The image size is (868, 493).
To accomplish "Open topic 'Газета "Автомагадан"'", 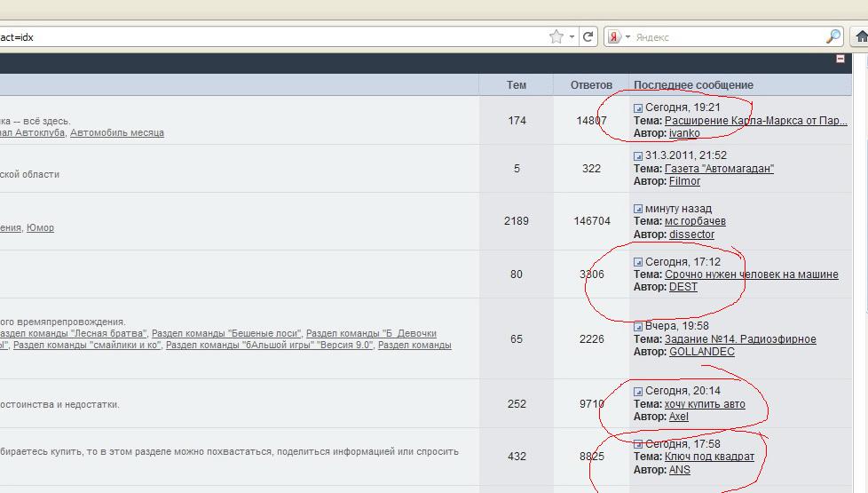I will coord(719,169).
